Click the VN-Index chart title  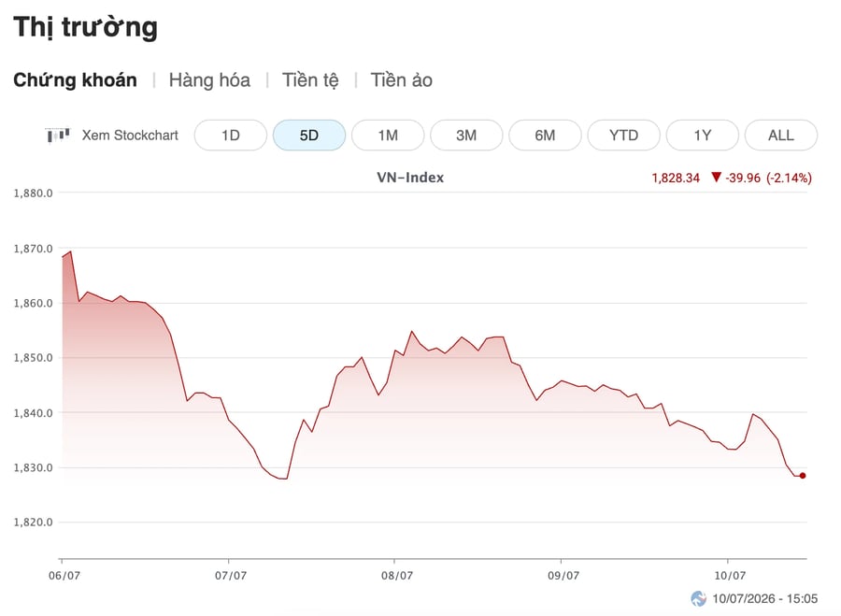[x=410, y=178]
